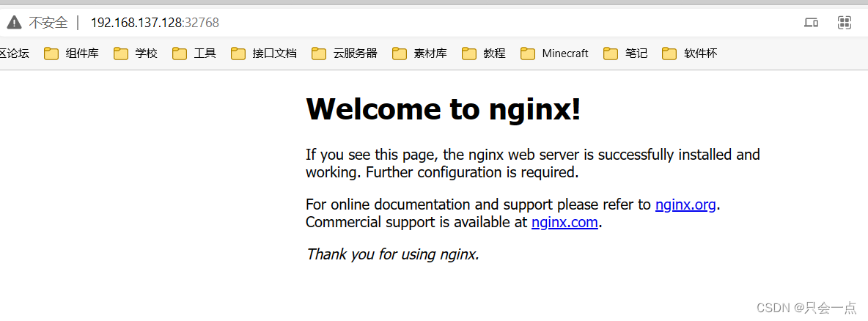Open the 笔记 bookmark folder

point(625,53)
